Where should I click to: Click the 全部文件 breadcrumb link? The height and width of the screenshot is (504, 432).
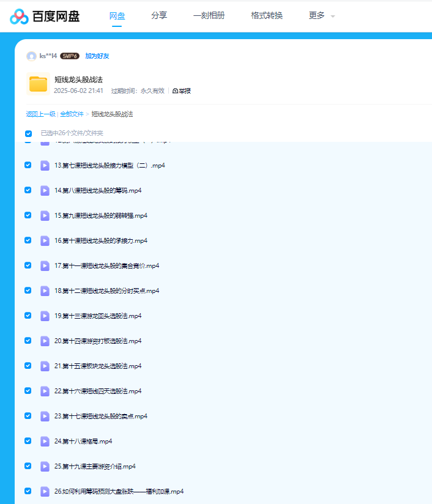(72, 114)
